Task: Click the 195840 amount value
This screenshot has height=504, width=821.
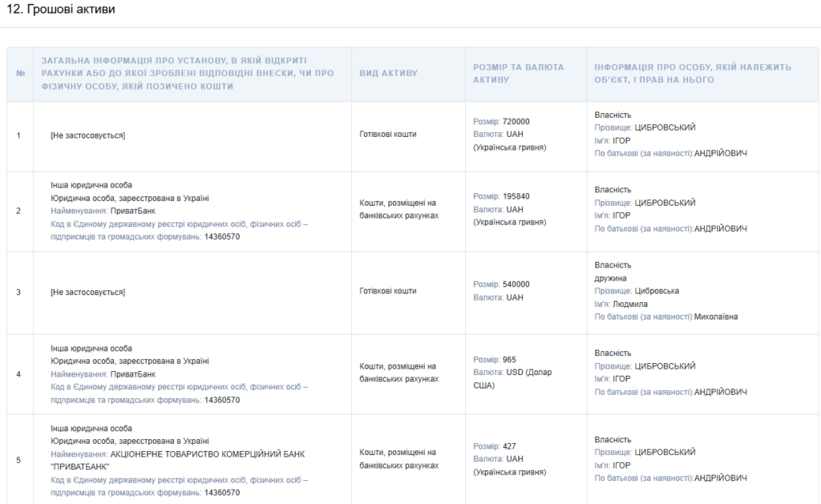Action: (516, 196)
